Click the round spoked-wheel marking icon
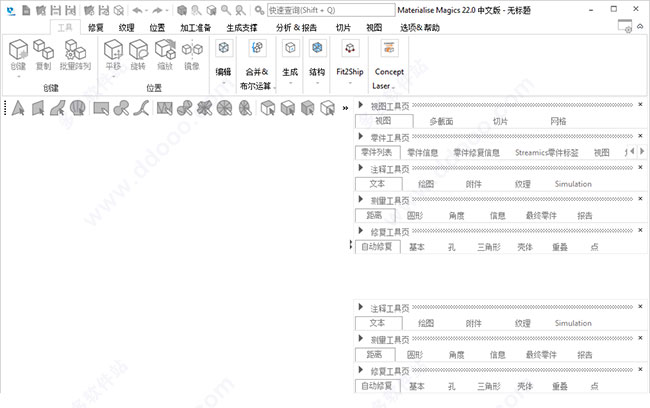Viewport: 650px width, 408px height. 225,108
